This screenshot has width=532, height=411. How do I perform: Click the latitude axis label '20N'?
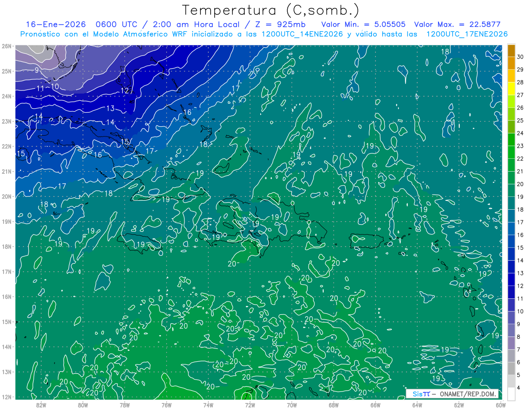(x=7, y=196)
